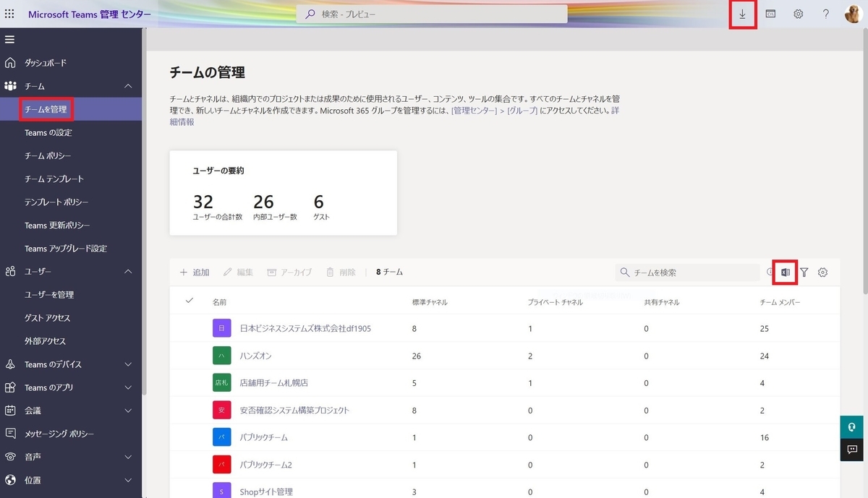868x498 pixels.
Task: Toggle the select-all checkmark in table header
Action: pyautogui.click(x=190, y=301)
